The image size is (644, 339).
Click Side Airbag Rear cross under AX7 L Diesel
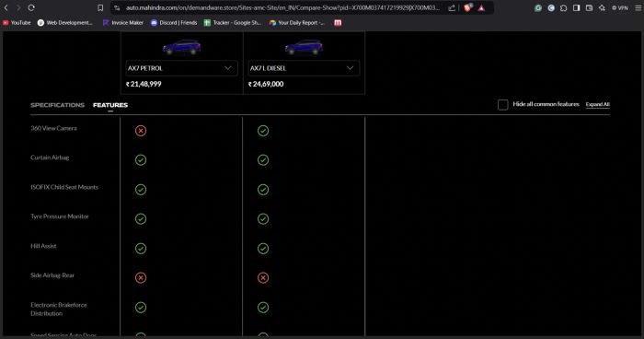coord(263,277)
